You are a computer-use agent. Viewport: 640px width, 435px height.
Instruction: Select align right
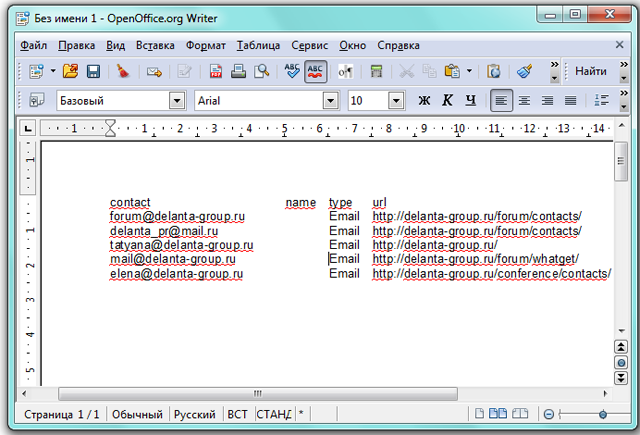(x=547, y=100)
